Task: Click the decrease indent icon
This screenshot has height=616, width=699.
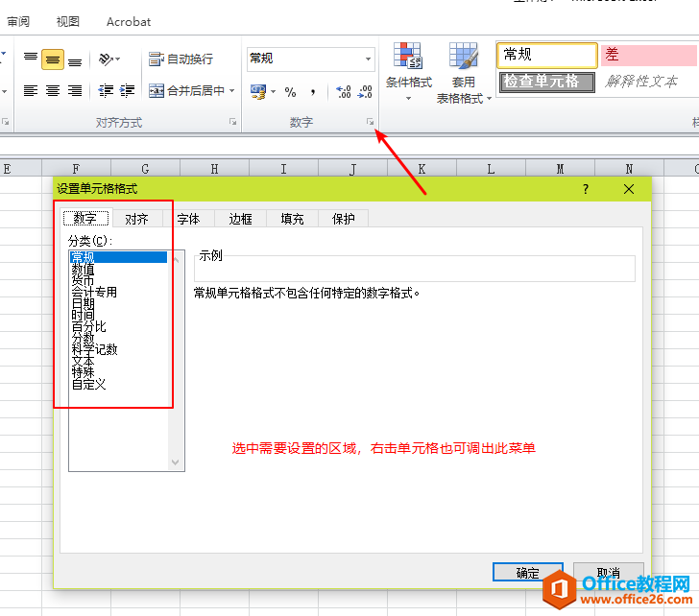Action: click(x=106, y=91)
